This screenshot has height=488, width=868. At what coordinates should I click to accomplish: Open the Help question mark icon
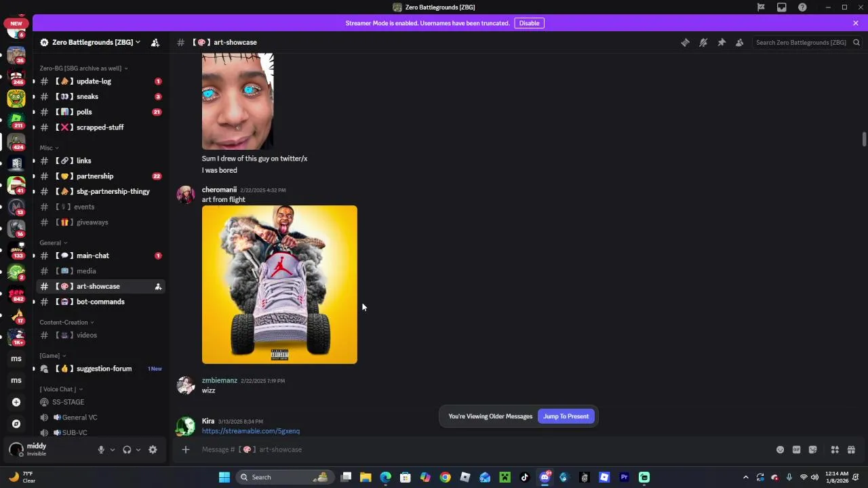pos(802,7)
